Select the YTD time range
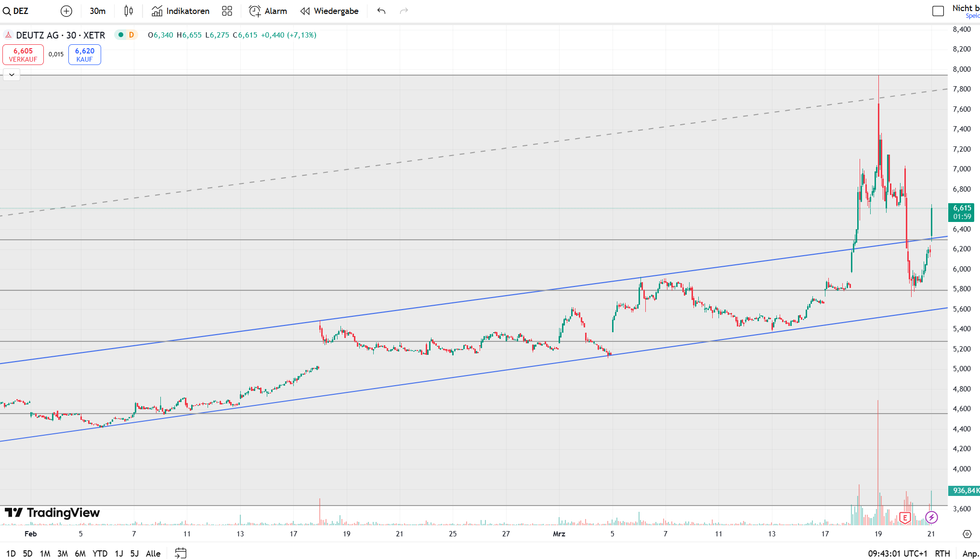Screen dimensions: 980x559 100,553
